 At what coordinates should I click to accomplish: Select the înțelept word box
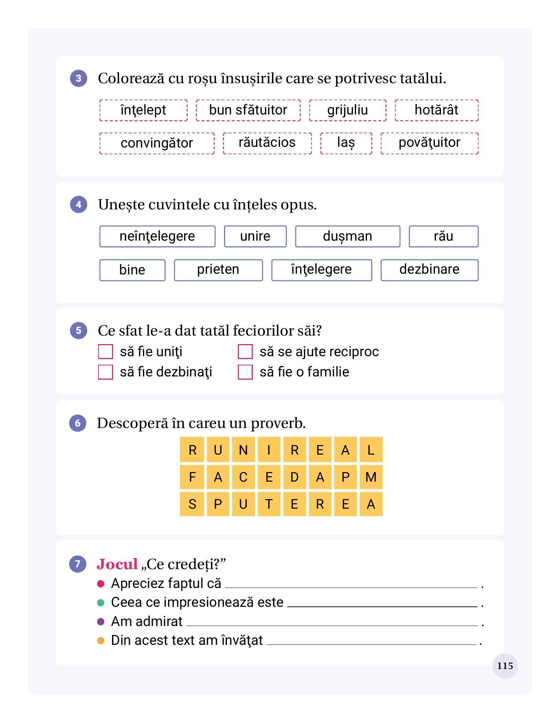[x=143, y=110]
